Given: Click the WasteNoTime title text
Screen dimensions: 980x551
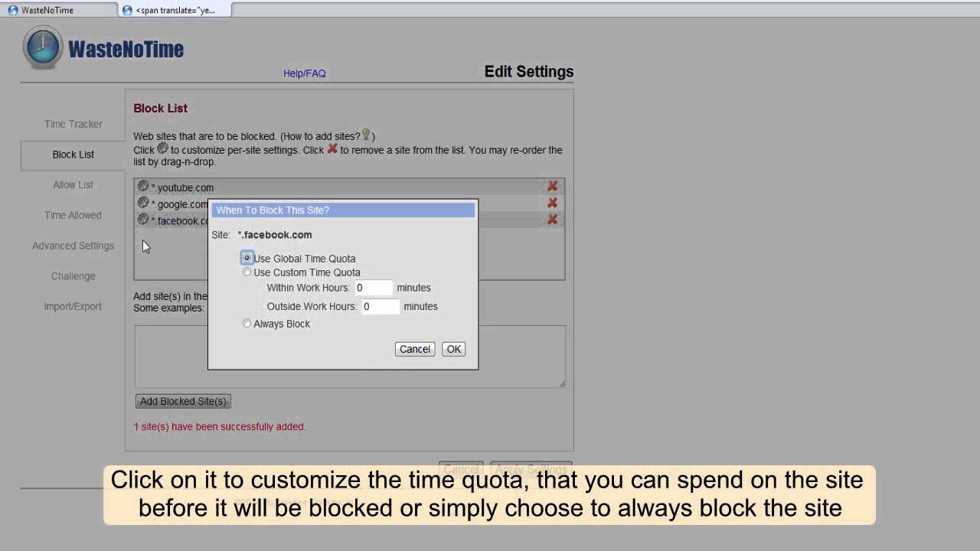Looking at the screenshot, I should 126,49.
